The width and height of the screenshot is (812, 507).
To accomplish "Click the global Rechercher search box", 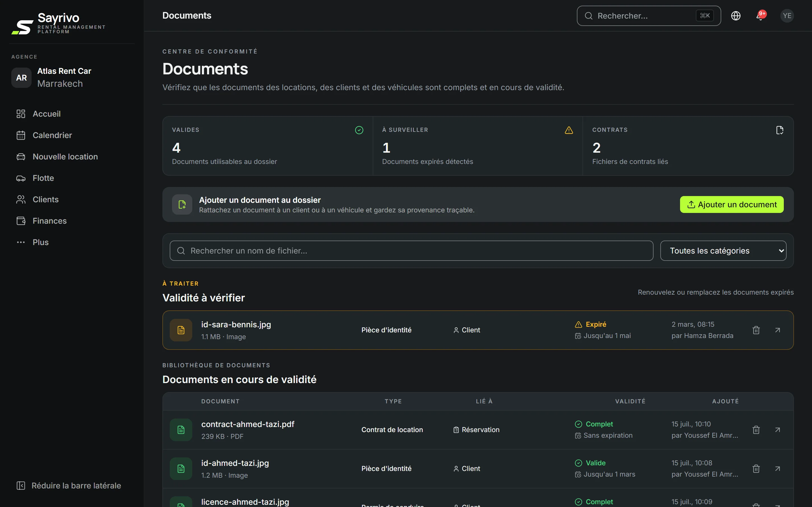I will click(648, 16).
